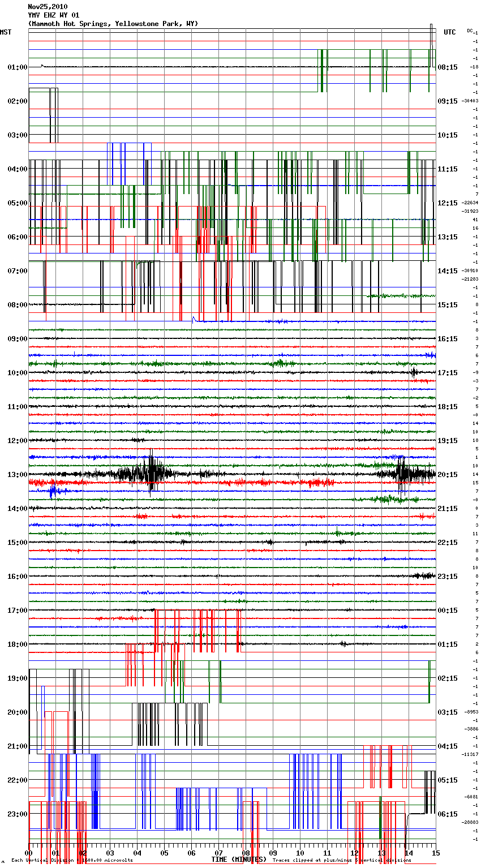
Task: Click DC offset value -30403
Action: click(470, 101)
